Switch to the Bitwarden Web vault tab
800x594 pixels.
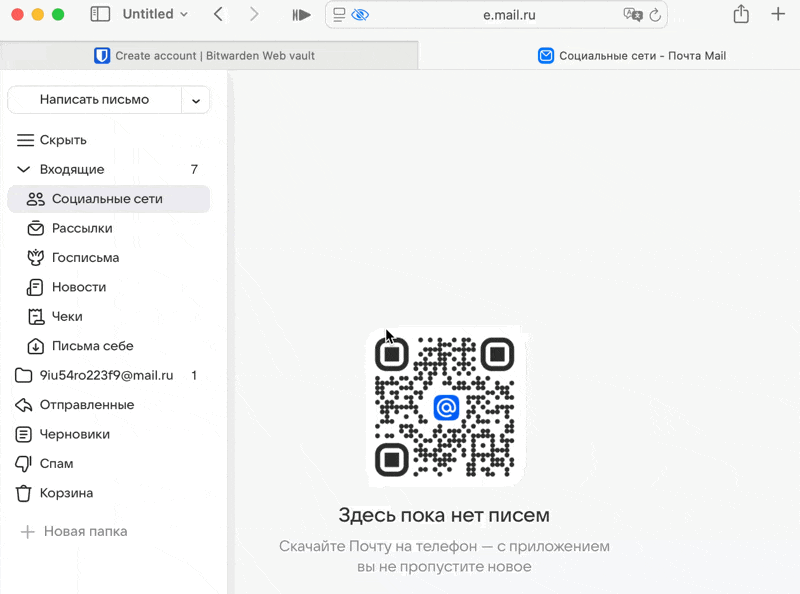210,55
